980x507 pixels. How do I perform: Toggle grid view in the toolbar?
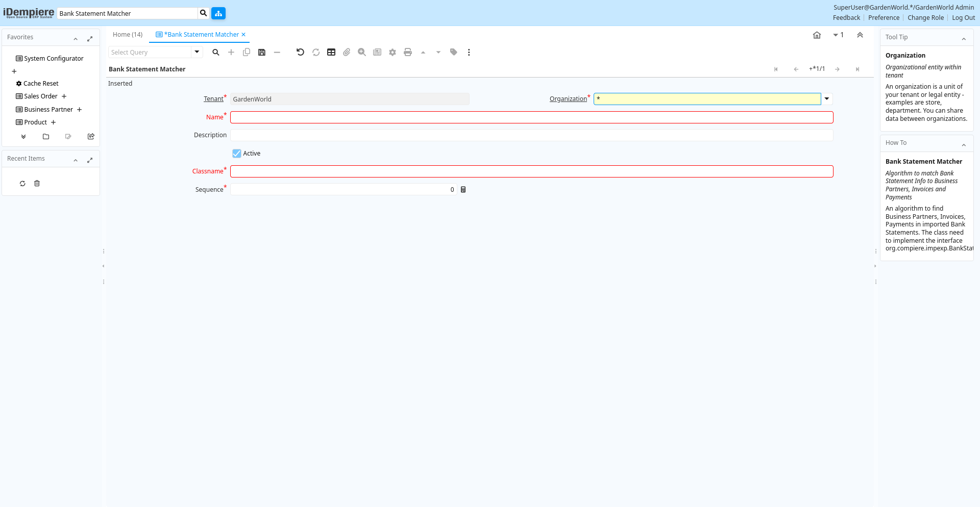pos(331,53)
